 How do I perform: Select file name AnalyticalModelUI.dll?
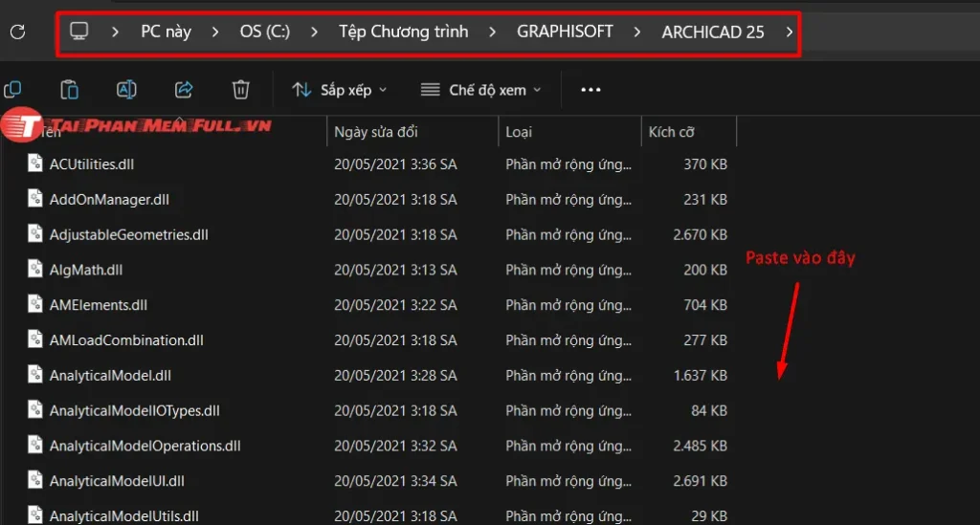point(117,481)
